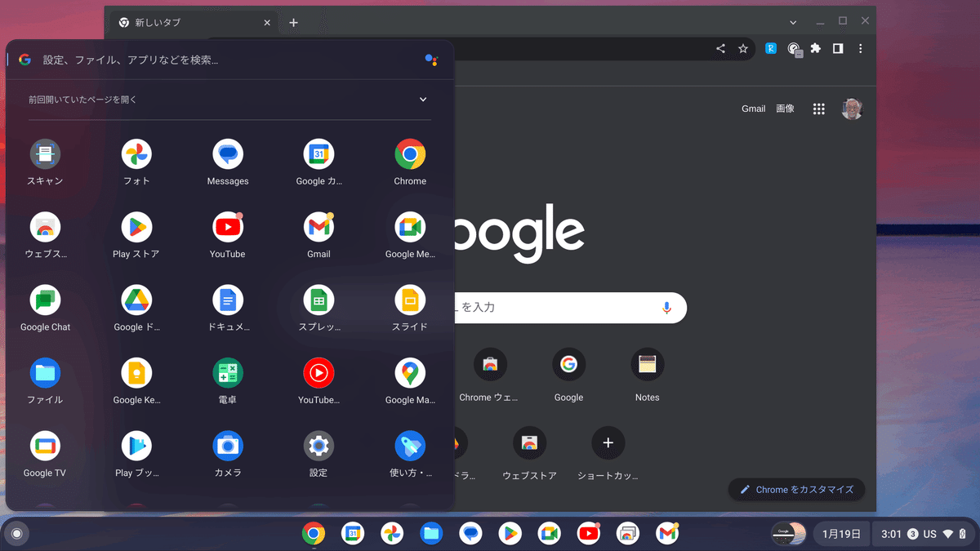Open the ファイル app in the launcher
The width and height of the screenshot is (980, 551).
(x=45, y=373)
